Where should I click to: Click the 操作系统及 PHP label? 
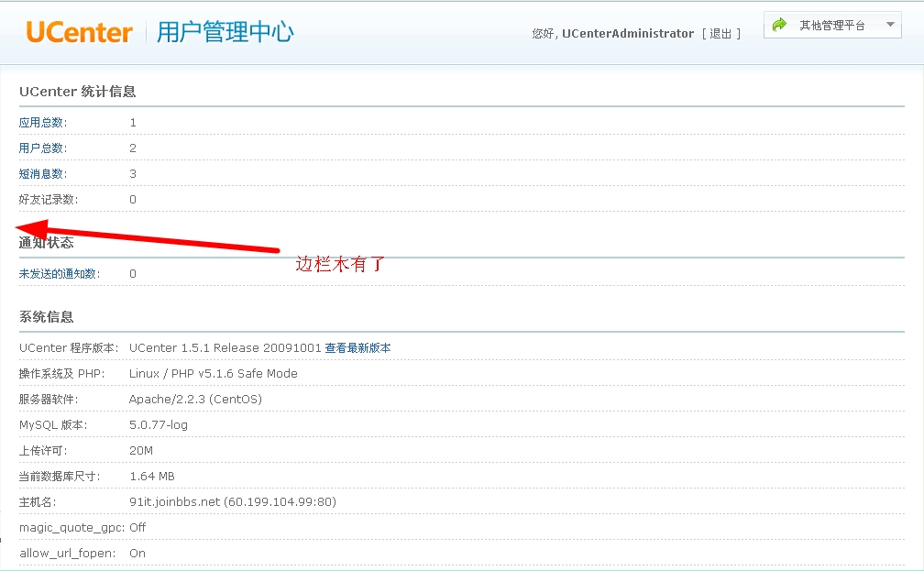point(62,374)
